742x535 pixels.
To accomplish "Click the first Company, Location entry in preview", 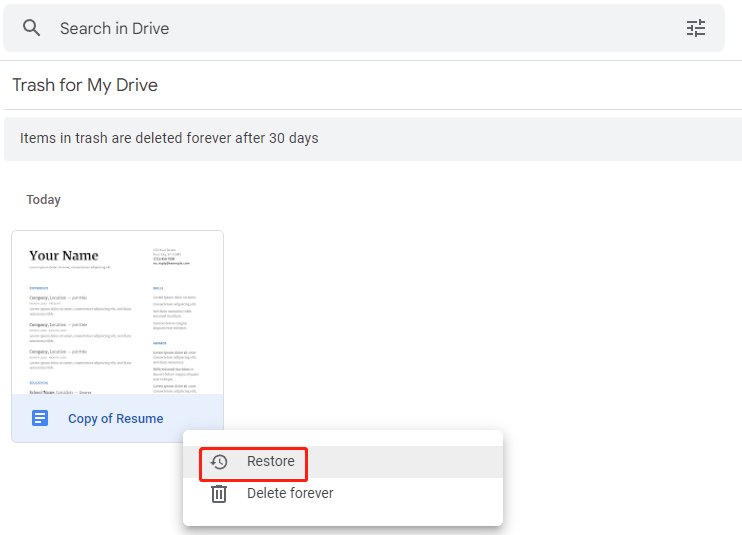I will coord(58,298).
